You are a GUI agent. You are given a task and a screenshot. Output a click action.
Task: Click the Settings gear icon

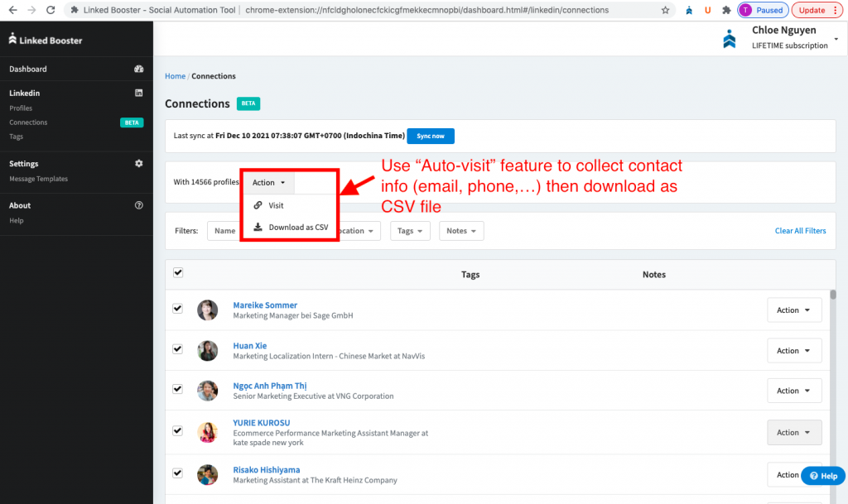click(x=139, y=163)
